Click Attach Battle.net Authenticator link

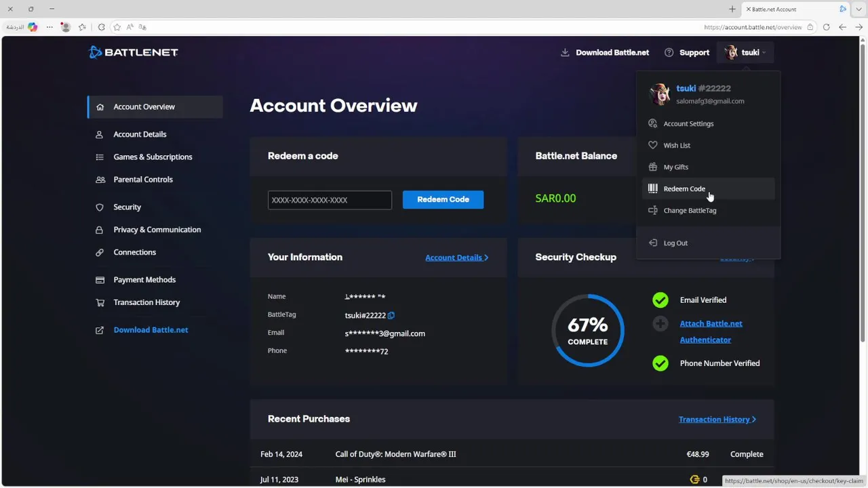pos(711,331)
